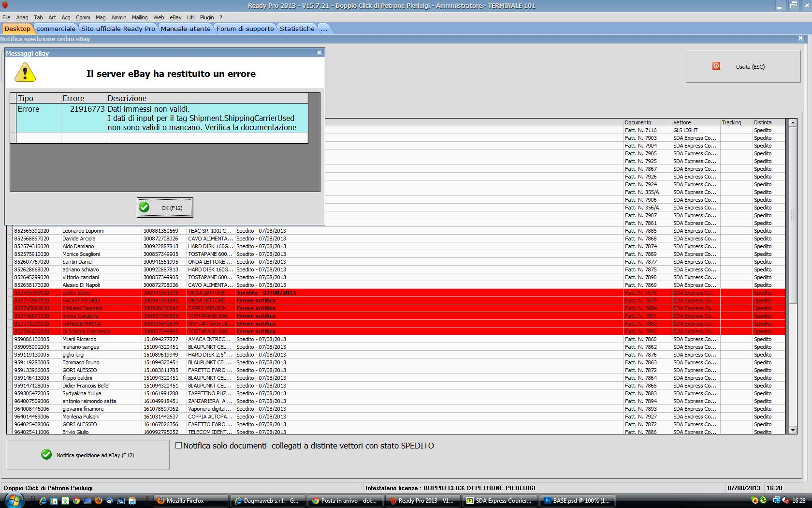This screenshot has height=508, width=812.
Task: Select the Desktop tab
Action: point(17,29)
